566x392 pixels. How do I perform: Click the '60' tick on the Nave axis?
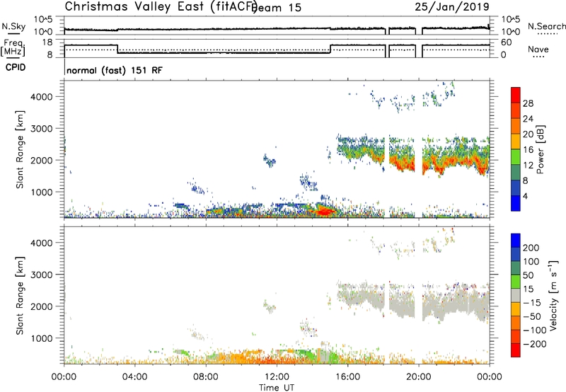pyautogui.click(x=506, y=42)
